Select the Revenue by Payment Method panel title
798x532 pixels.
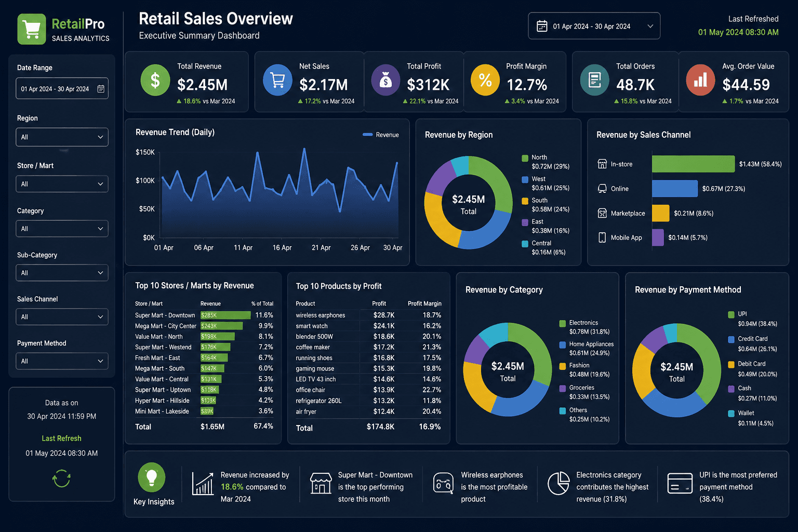coord(688,289)
